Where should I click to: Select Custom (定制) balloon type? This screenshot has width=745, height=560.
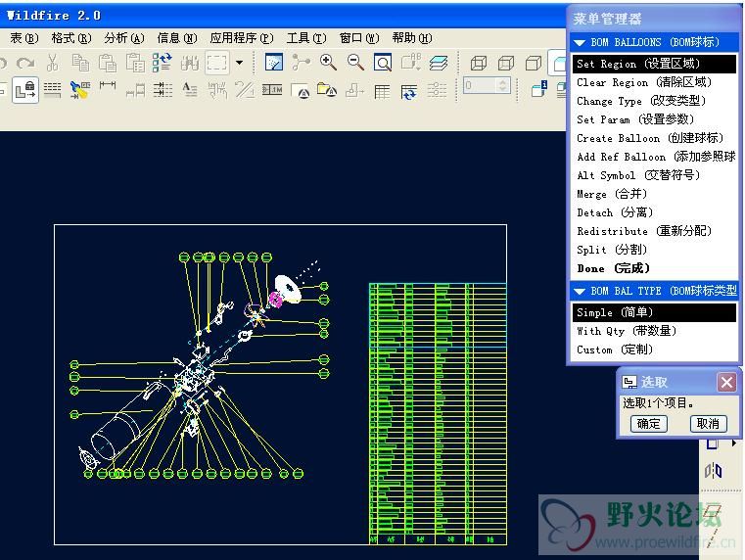[x=654, y=350]
